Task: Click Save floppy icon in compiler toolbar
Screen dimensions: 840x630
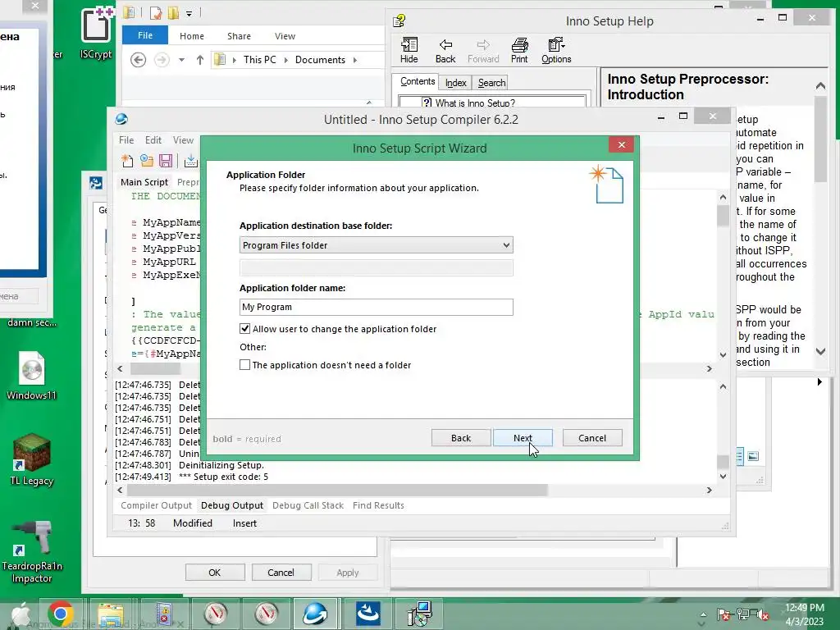Action: click(x=166, y=161)
